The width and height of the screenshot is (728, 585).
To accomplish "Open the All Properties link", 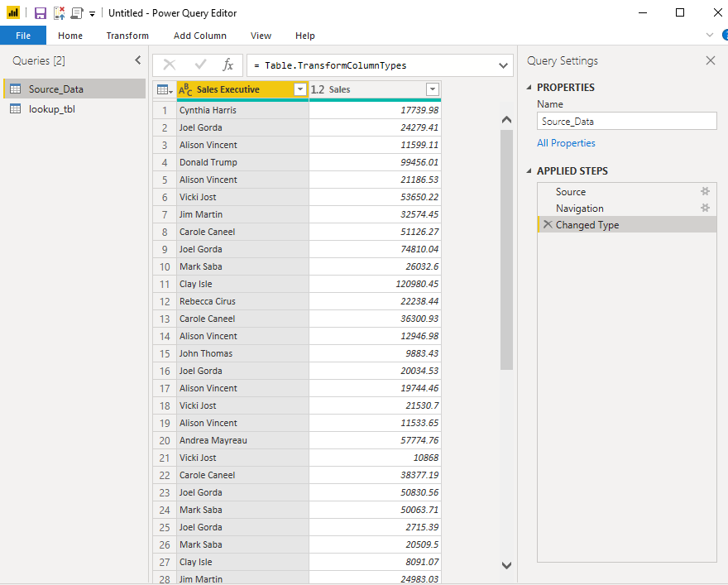I will click(566, 143).
